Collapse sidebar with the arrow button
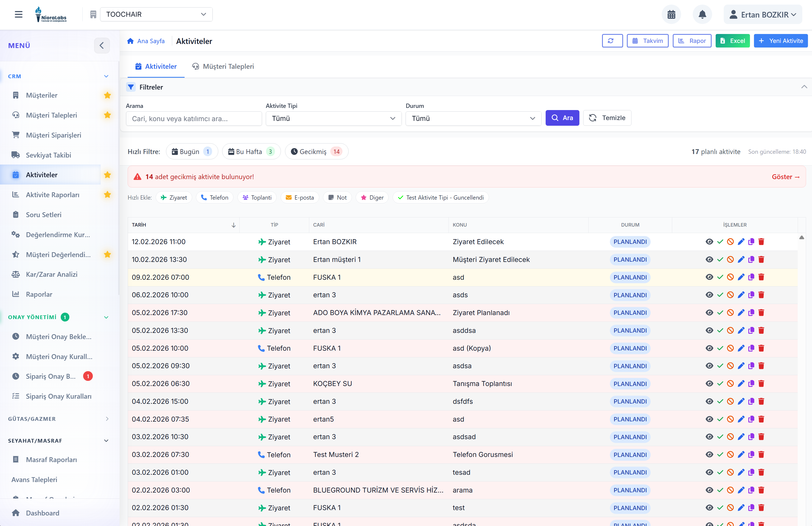Image resolution: width=812 pixels, height=526 pixels. 102,45
